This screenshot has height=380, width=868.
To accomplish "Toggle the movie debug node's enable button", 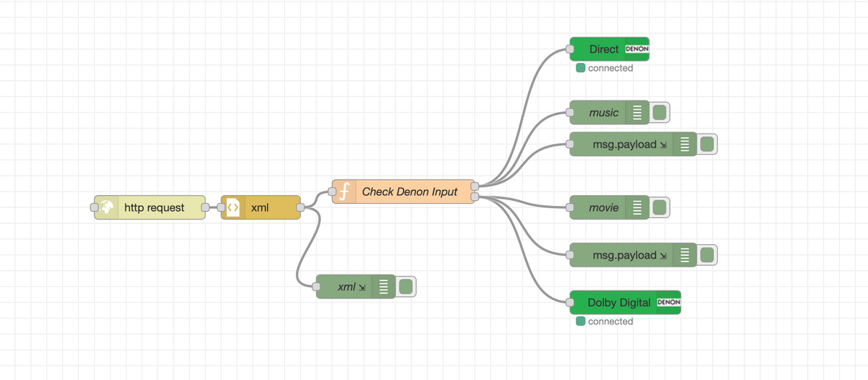I will pyautogui.click(x=659, y=208).
